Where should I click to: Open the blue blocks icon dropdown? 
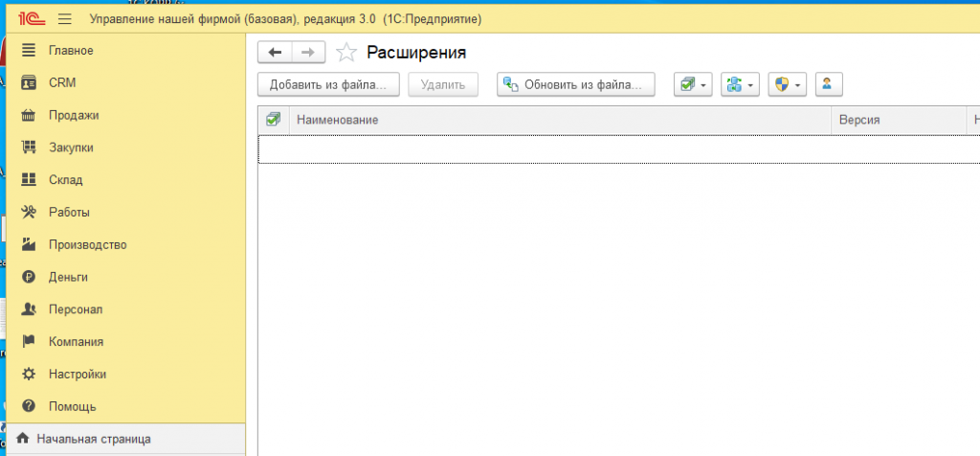pyautogui.click(x=740, y=85)
